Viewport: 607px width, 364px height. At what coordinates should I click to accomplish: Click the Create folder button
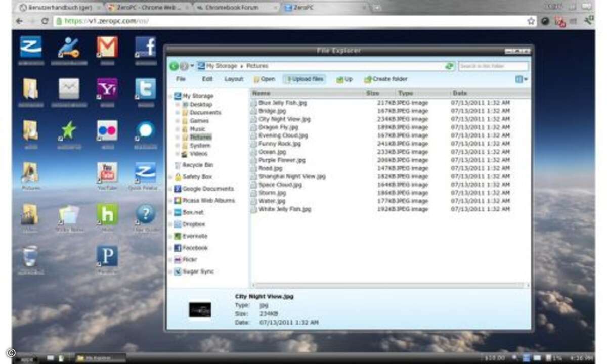click(386, 79)
